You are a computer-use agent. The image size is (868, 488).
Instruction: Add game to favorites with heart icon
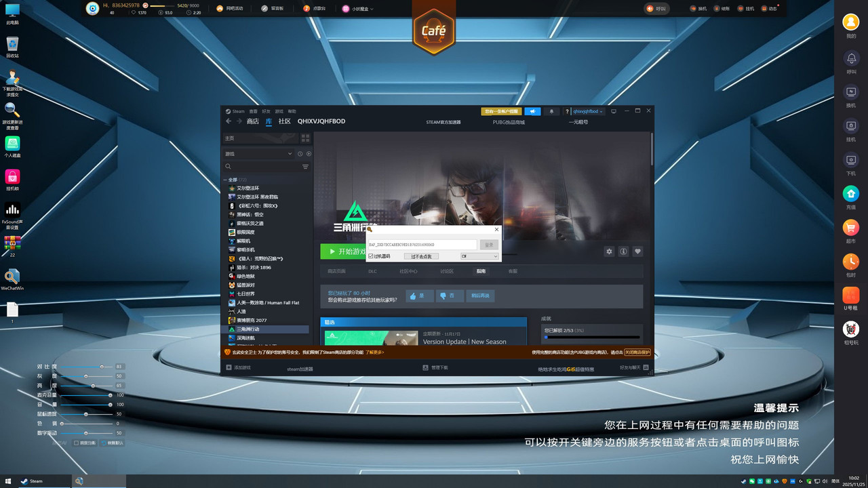637,251
